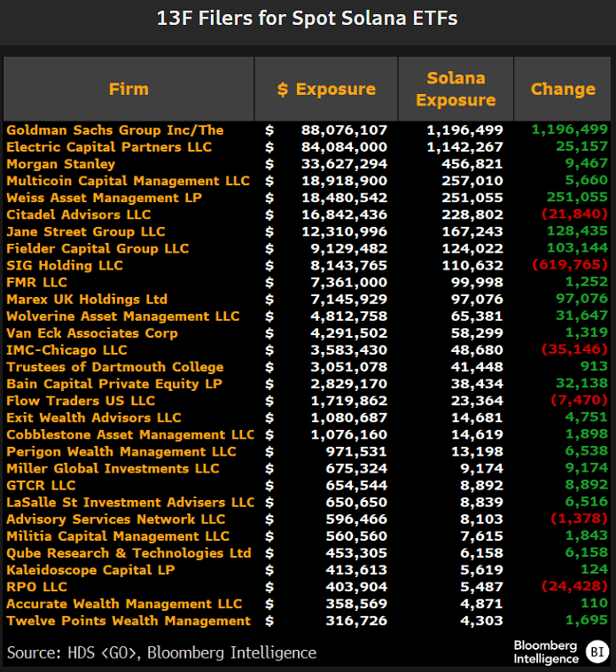Select Advisory Services Network LLC
616x672 pixels.
coord(115,520)
